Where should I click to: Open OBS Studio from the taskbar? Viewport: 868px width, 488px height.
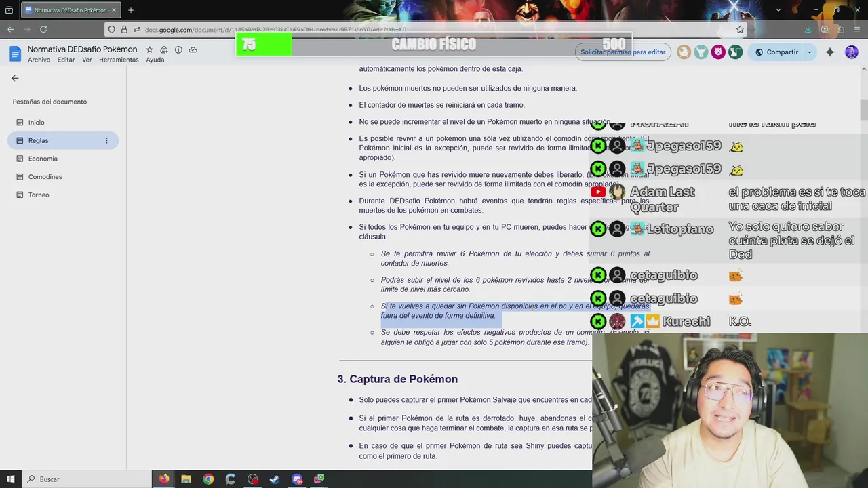253,479
